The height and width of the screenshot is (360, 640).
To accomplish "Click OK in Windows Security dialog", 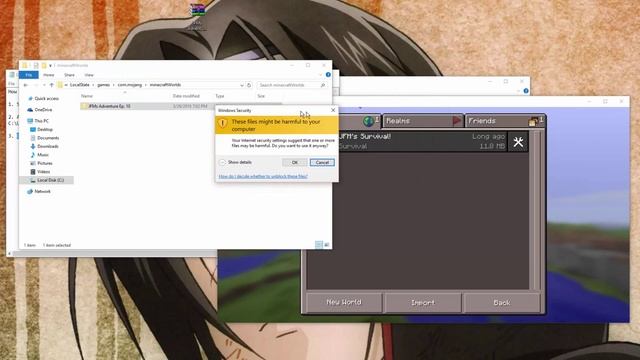I will 295,162.
